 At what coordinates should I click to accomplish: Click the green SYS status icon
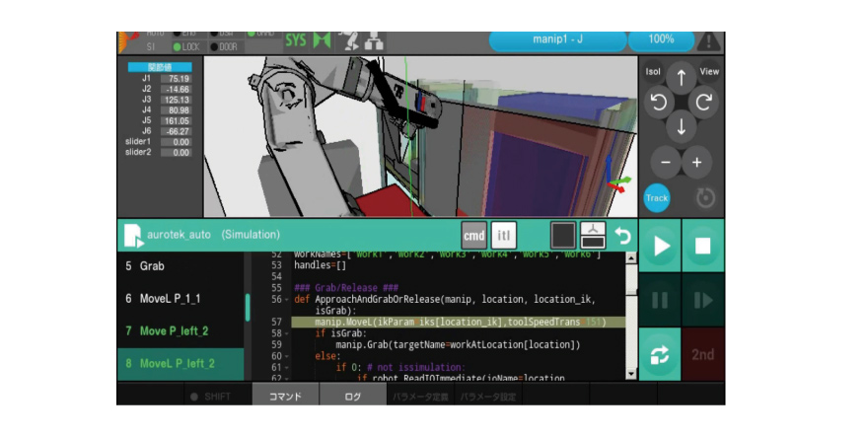[x=295, y=40]
